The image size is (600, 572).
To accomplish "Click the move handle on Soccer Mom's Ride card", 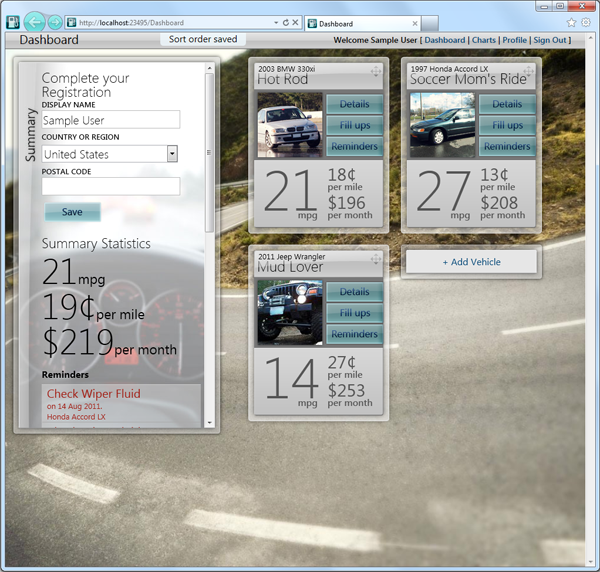I will click(528, 71).
